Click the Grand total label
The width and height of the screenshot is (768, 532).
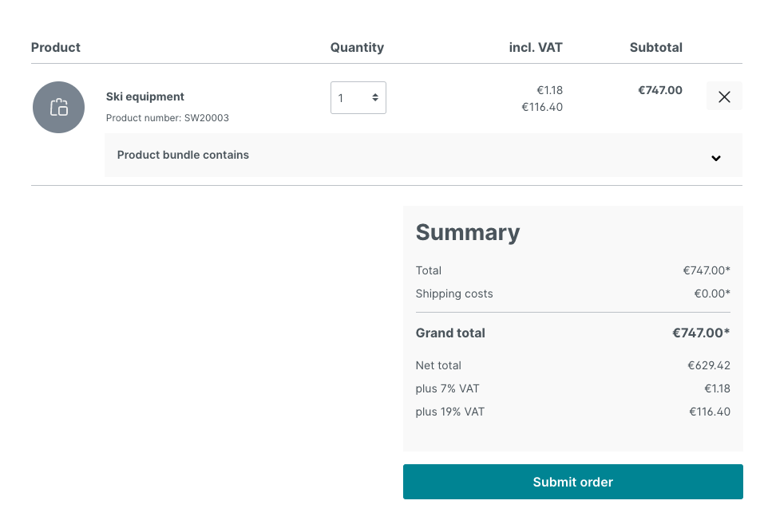click(450, 333)
